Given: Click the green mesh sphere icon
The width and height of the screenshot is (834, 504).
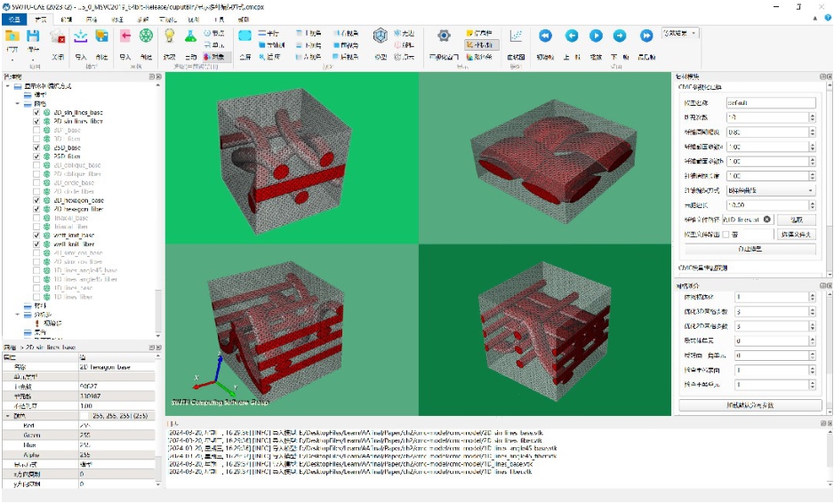Looking at the screenshot, I should [147, 36].
